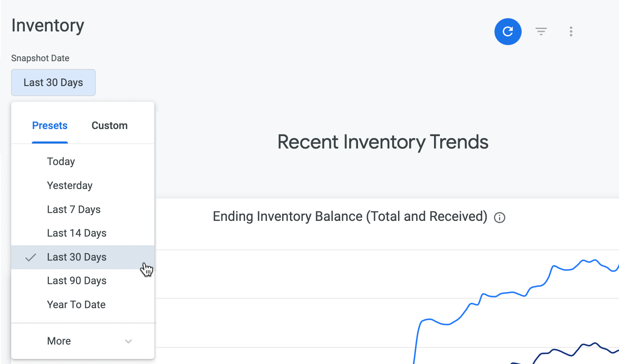Select the Presets tab
The image size is (619, 364).
pos(50,126)
